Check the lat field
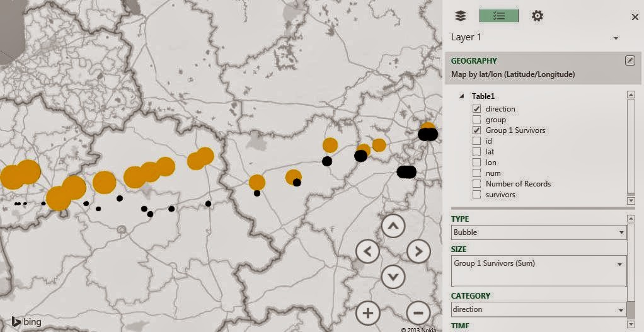This screenshot has height=332, width=644. 476,151
